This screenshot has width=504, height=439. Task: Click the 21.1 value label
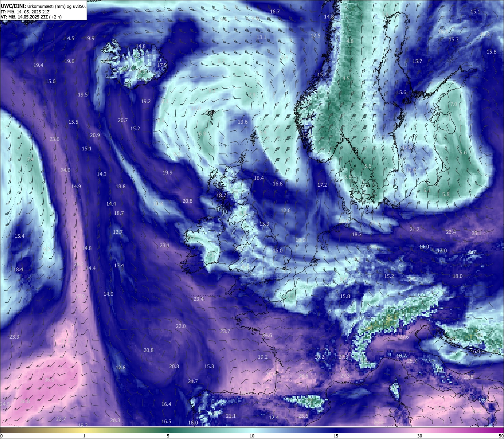(x=231, y=416)
